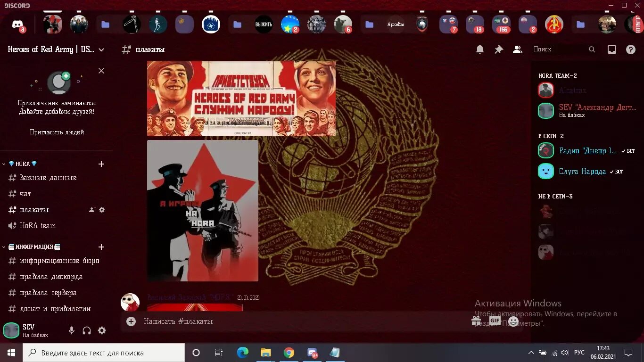Open File Explorer from taskbar
This screenshot has width=644, height=362.
[266, 353]
